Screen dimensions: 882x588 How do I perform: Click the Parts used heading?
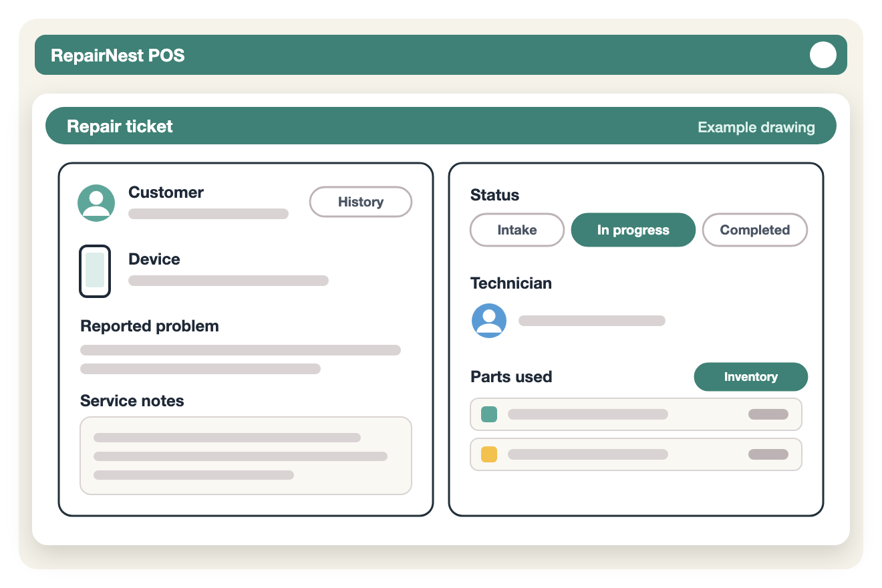511,377
